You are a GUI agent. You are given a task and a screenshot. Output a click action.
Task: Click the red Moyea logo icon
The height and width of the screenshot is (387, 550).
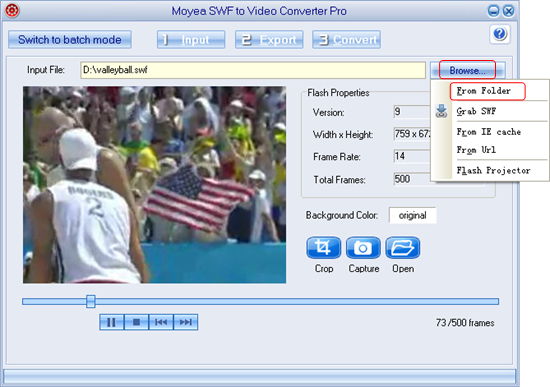pyautogui.click(x=12, y=11)
